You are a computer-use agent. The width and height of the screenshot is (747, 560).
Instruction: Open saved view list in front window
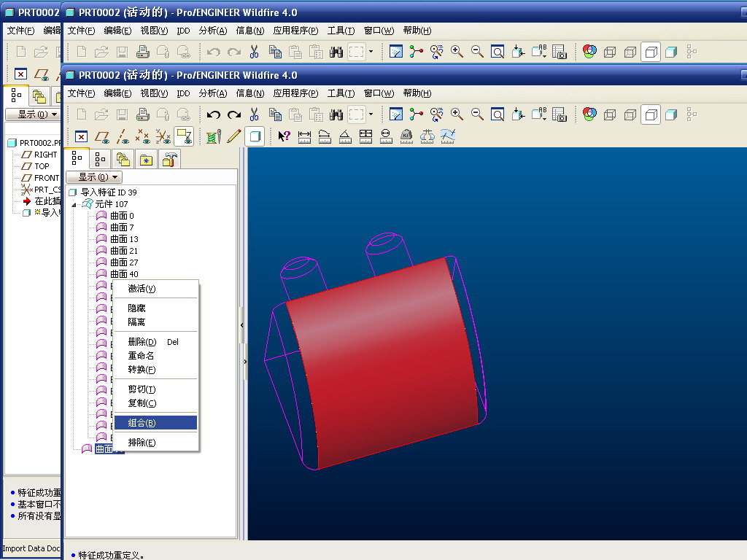tap(539, 114)
